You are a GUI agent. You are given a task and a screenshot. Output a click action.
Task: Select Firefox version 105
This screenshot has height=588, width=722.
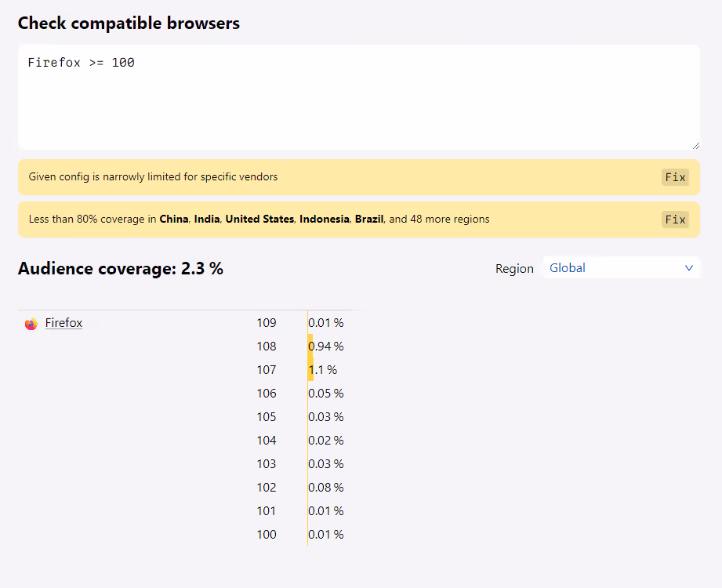(267, 417)
